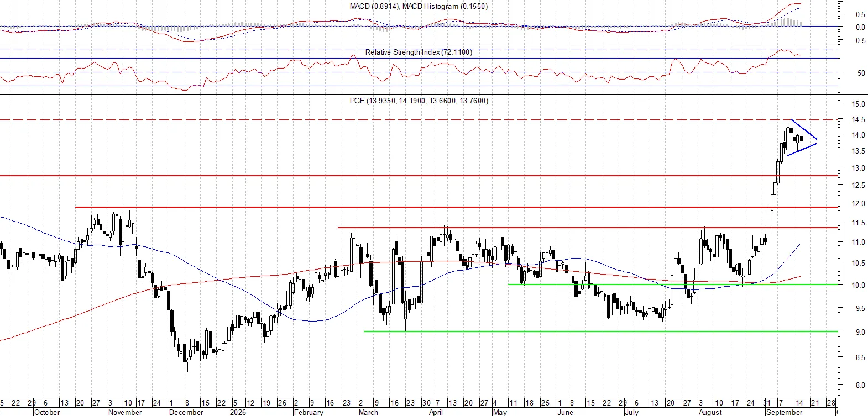Pick the 9.5 price axis label
868x416 pixels.
[x=860, y=308]
